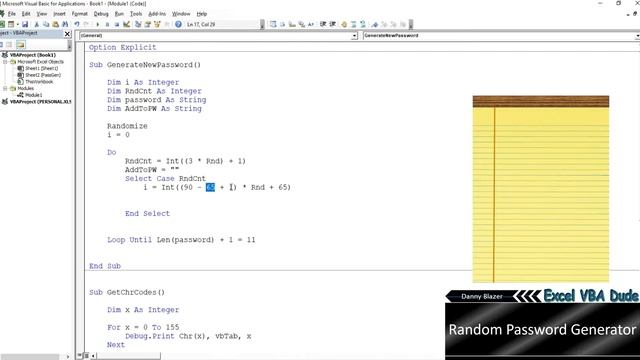The image size is (640, 360).
Task: Click the 'Randomize' code line
Action: [x=127, y=126]
